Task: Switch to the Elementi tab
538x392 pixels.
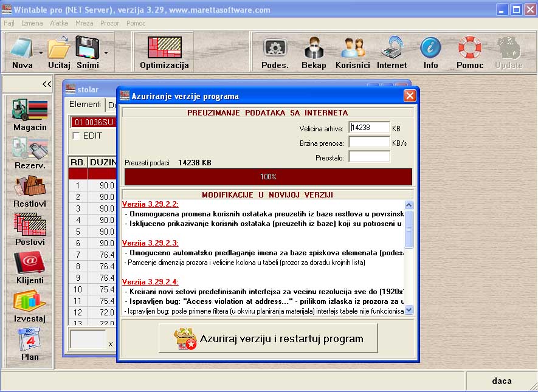Action: [x=85, y=105]
